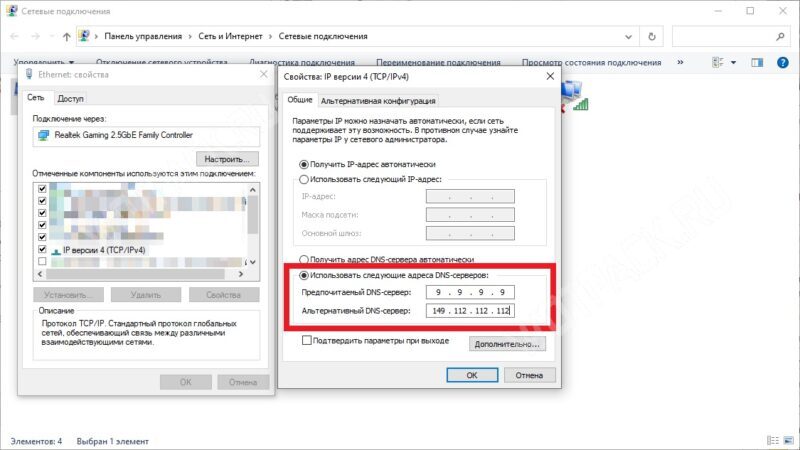Close the IPv4 properties dialog

pyautogui.click(x=550, y=76)
